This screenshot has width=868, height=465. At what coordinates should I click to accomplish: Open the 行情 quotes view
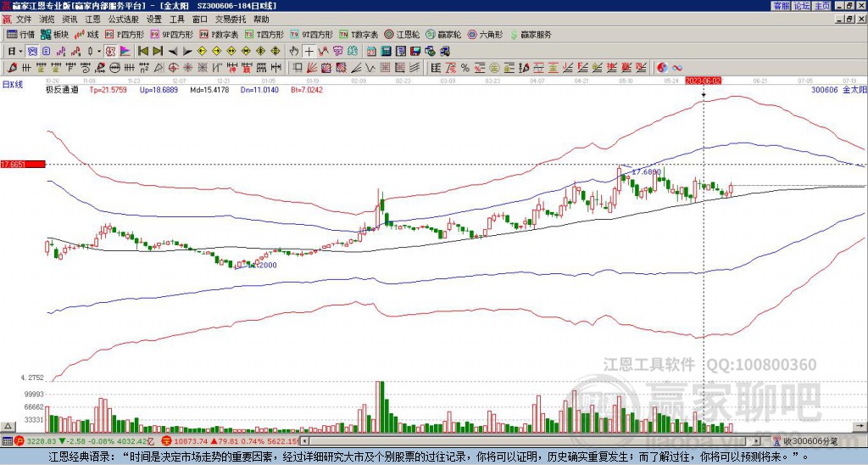20,34
